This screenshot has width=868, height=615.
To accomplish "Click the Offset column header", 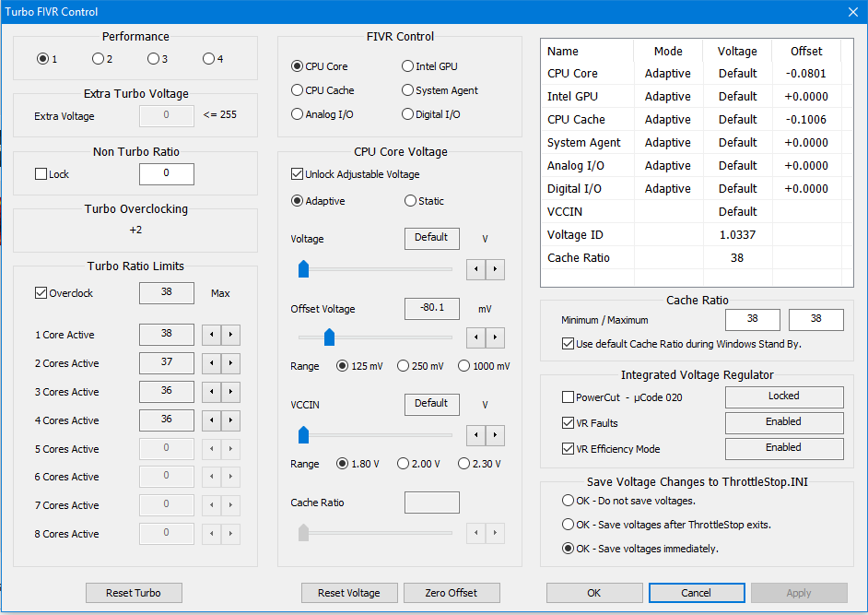I will click(806, 51).
